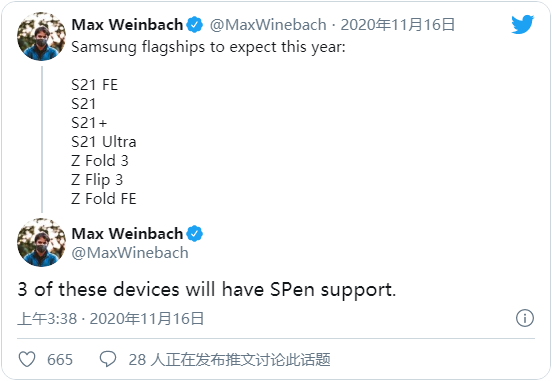Like the tweet with the heart icon
The width and height of the screenshot is (552, 381).
pyautogui.click(x=27, y=360)
